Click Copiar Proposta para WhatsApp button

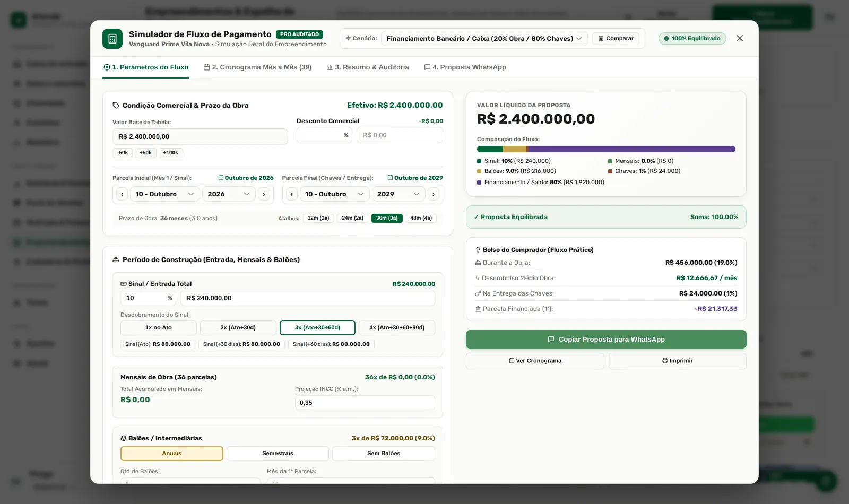tap(606, 340)
